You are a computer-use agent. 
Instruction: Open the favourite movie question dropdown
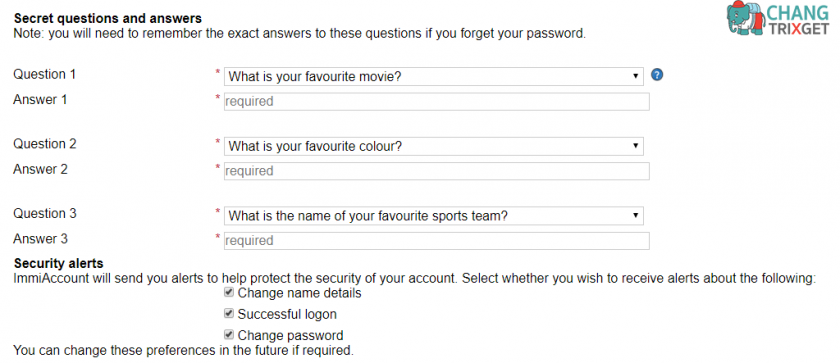(434, 77)
